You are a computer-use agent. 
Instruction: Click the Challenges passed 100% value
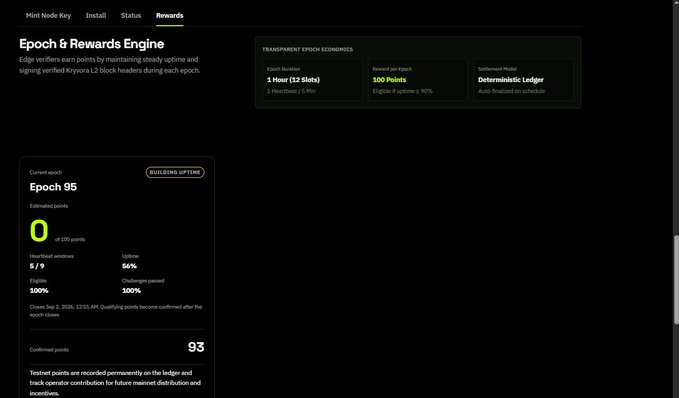point(131,291)
